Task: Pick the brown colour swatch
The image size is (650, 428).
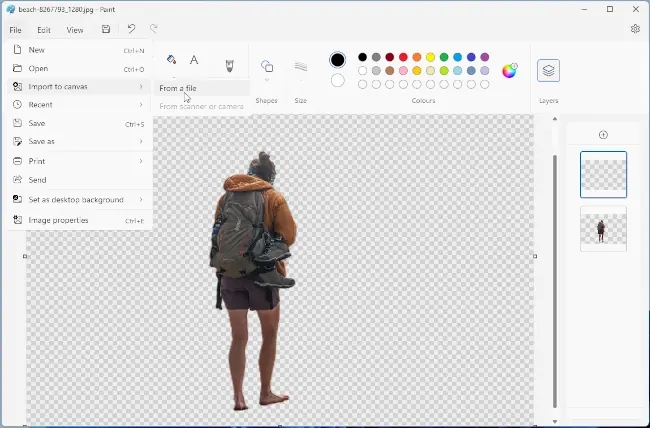Action: [389, 71]
